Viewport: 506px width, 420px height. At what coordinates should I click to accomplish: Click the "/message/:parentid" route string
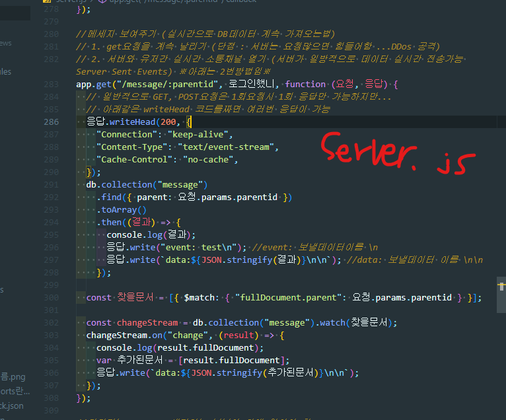point(168,84)
